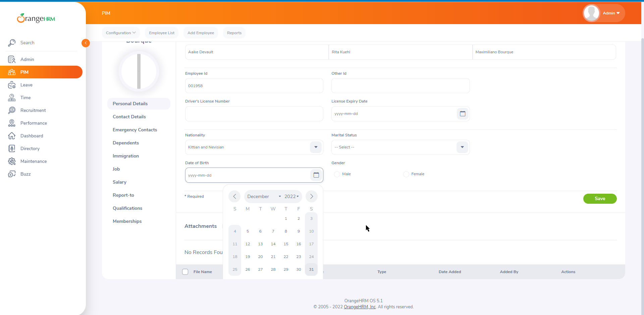The image size is (644, 315).
Task: Switch to the Add Employee tab
Action: pyautogui.click(x=201, y=33)
